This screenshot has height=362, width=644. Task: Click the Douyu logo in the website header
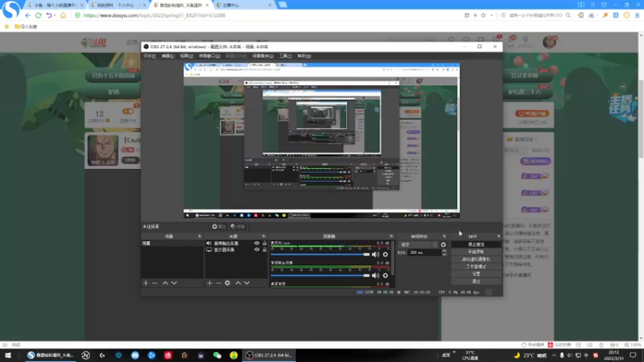tap(94, 43)
